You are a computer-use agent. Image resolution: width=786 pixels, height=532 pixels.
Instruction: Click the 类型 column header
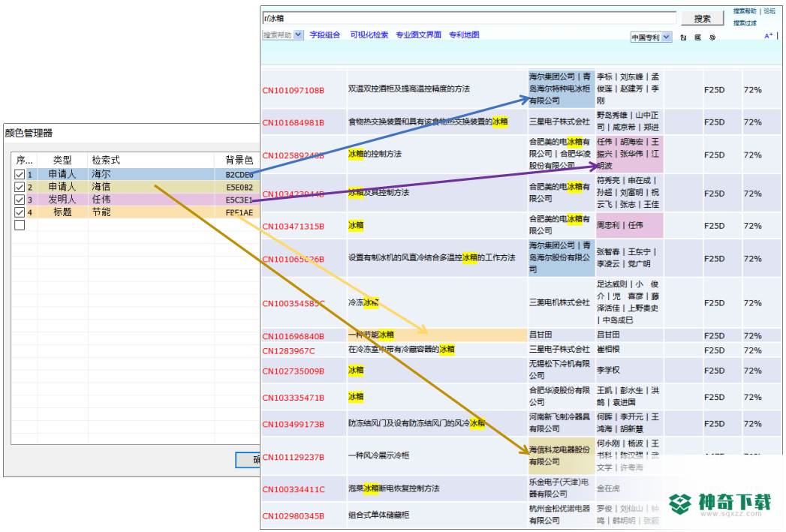pyautogui.click(x=62, y=161)
